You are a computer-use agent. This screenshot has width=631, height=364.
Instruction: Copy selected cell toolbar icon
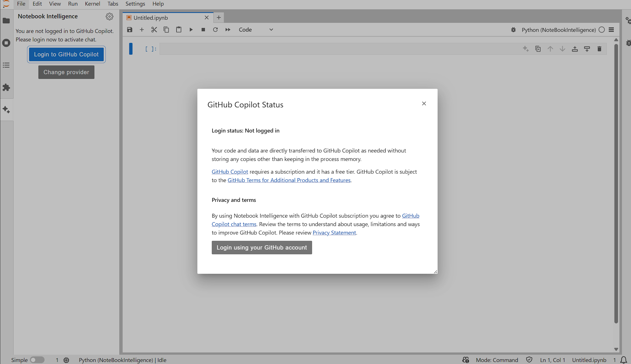(x=166, y=30)
